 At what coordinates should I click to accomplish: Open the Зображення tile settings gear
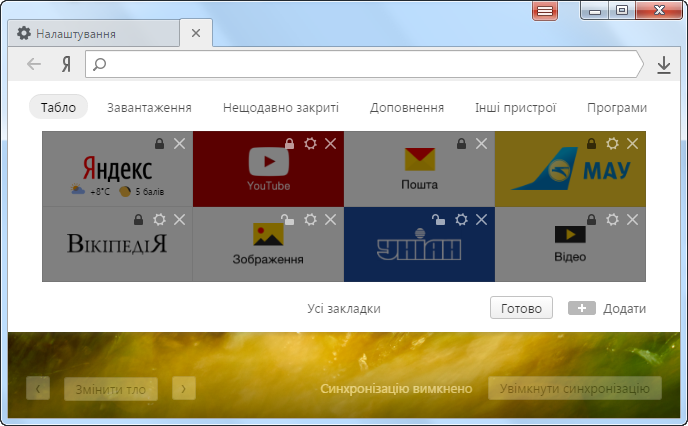(310, 219)
